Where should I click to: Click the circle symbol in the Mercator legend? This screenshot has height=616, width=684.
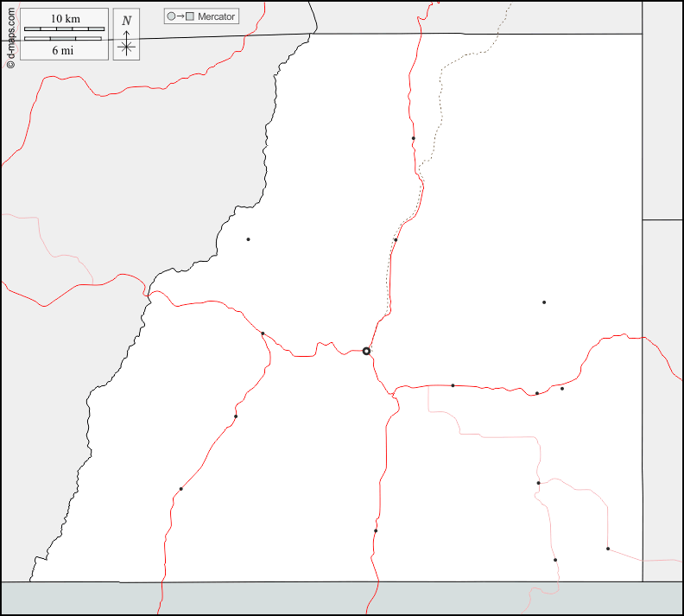171,16
